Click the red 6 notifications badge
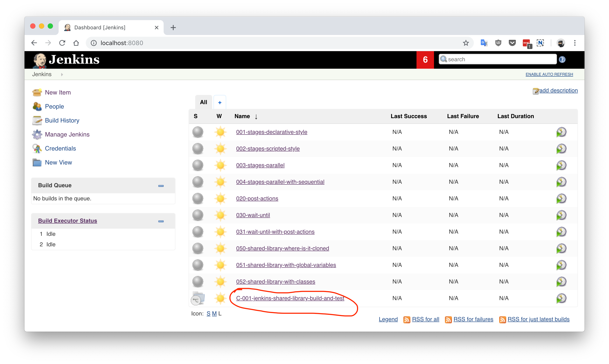This screenshot has height=364, width=609. 425,59
